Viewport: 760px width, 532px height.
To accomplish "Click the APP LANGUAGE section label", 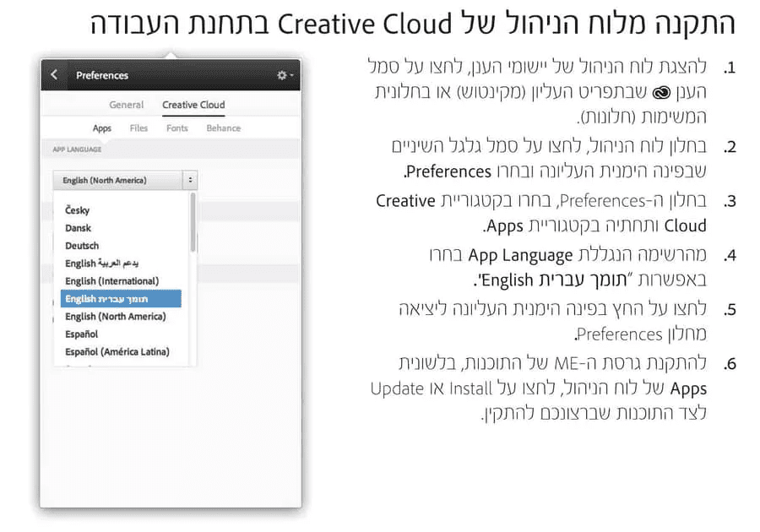I will click(x=77, y=149).
